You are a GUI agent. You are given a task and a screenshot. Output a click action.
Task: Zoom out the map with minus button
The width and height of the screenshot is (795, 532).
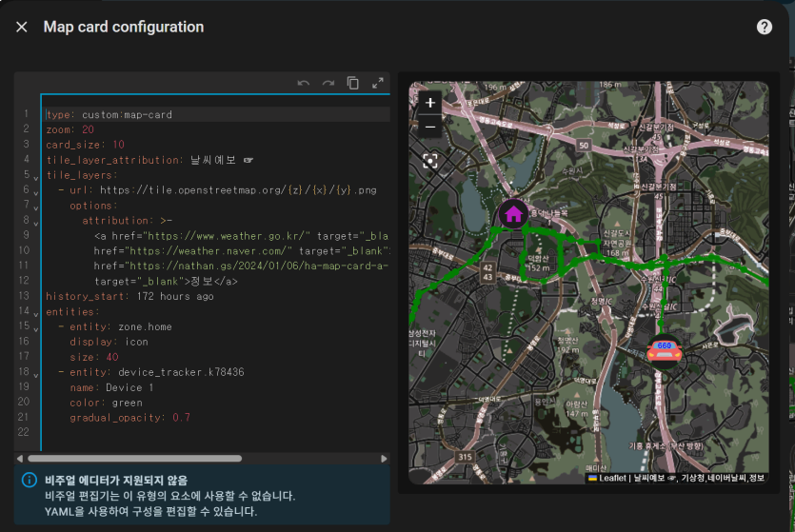(x=430, y=127)
